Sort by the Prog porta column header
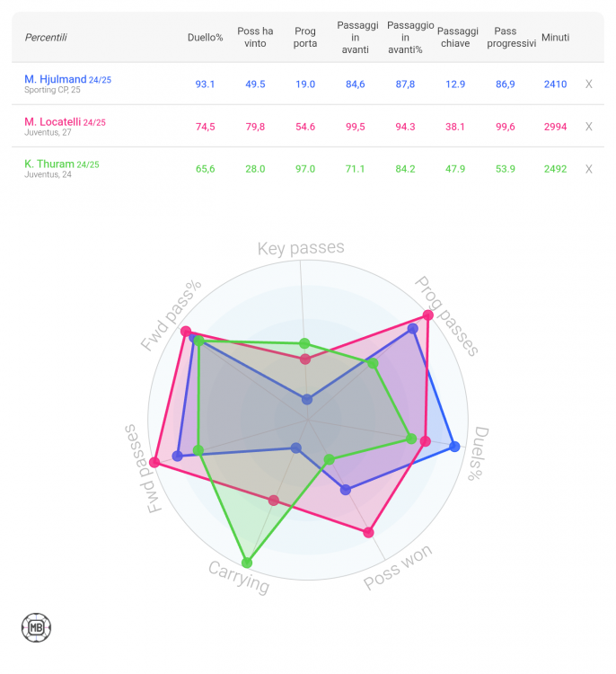616x674 pixels. click(x=305, y=38)
